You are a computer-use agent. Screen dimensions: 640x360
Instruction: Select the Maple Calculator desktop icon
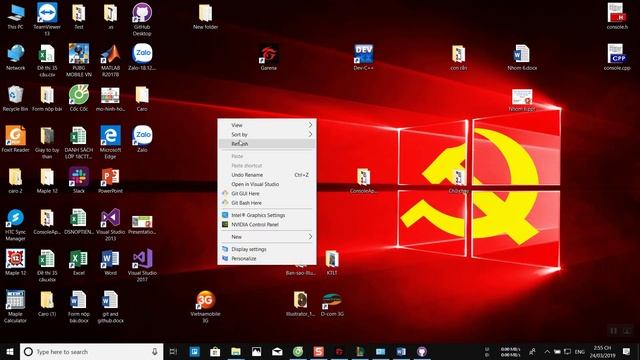point(16,306)
